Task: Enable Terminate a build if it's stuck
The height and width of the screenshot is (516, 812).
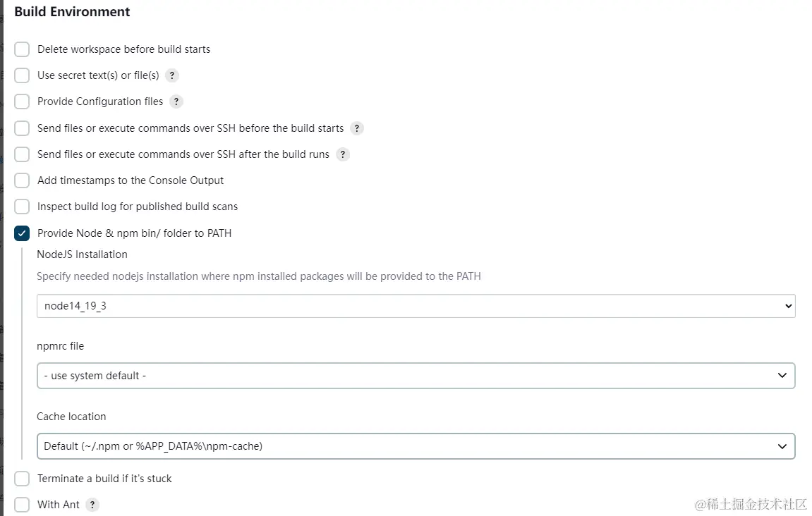Action: [22, 479]
